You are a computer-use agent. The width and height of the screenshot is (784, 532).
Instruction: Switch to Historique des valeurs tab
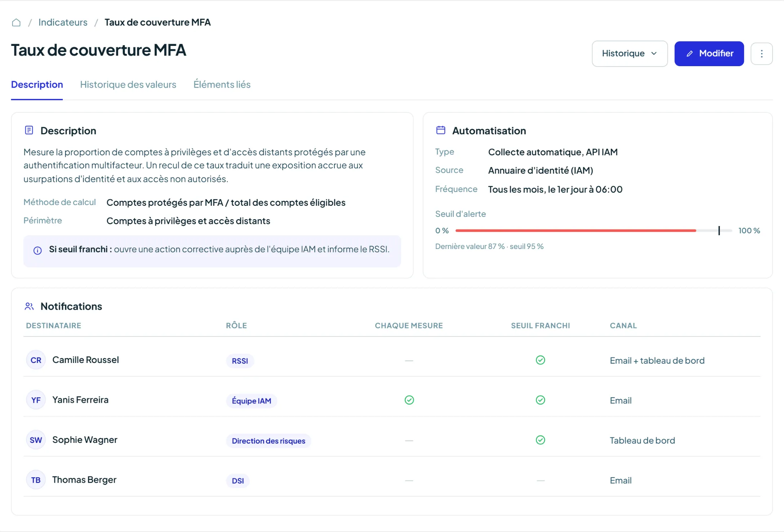click(128, 85)
